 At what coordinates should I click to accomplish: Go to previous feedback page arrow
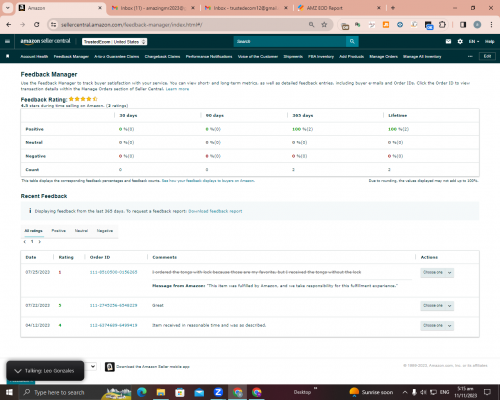click(25, 242)
